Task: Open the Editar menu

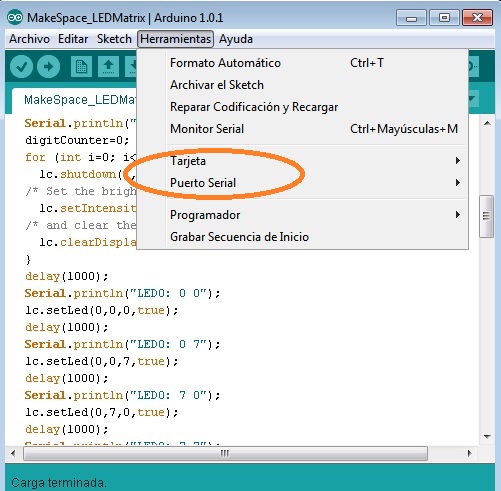Action: pyautogui.click(x=73, y=39)
